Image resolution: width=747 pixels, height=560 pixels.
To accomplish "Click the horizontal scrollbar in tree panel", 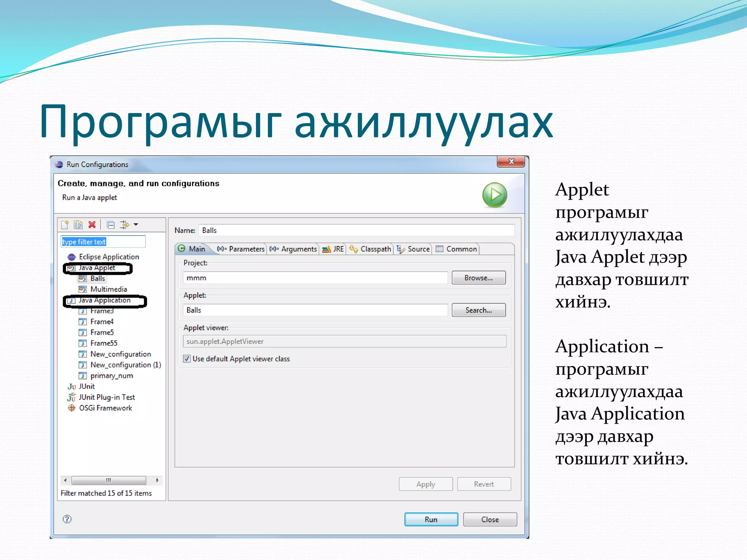I will coord(109,480).
